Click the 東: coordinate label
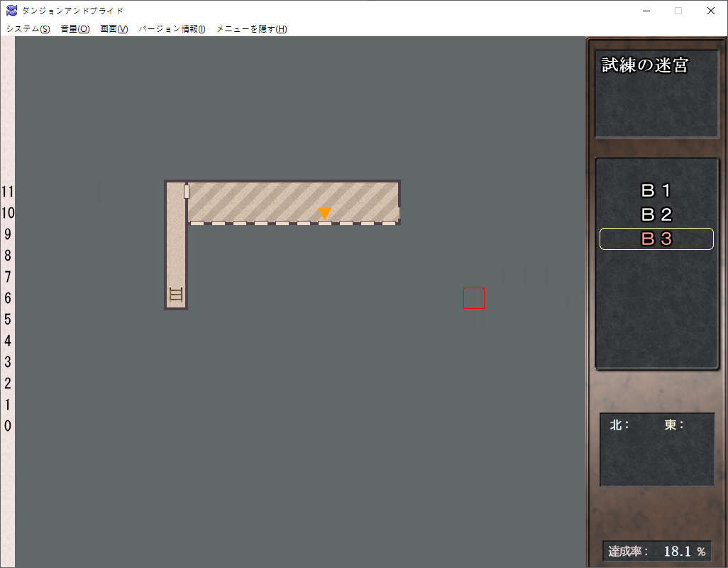 (674, 425)
